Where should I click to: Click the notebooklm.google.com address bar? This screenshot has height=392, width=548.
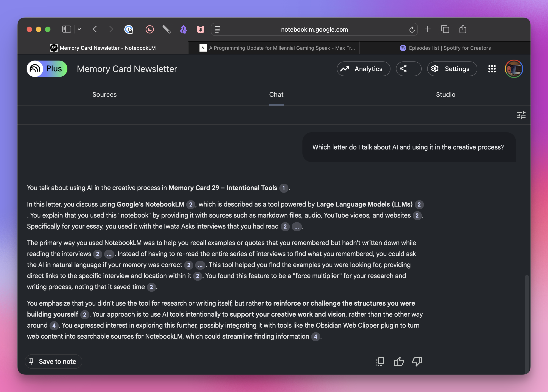click(x=314, y=29)
